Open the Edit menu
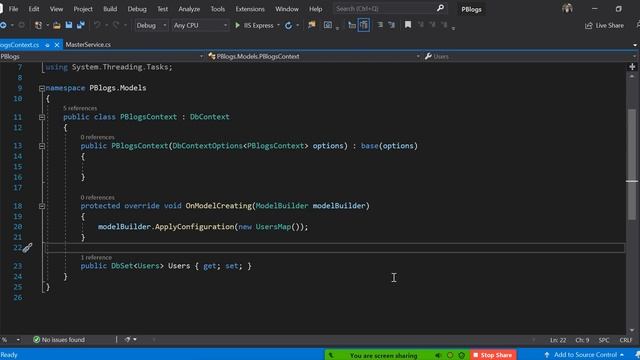The image size is (640, 360). point(34,9)
